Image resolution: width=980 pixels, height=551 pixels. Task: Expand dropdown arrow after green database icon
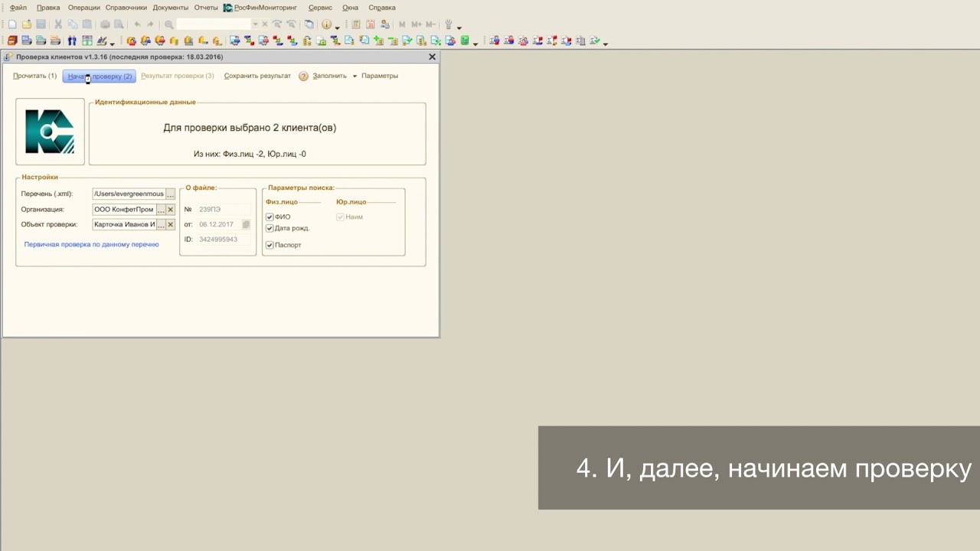pos(475,44)
